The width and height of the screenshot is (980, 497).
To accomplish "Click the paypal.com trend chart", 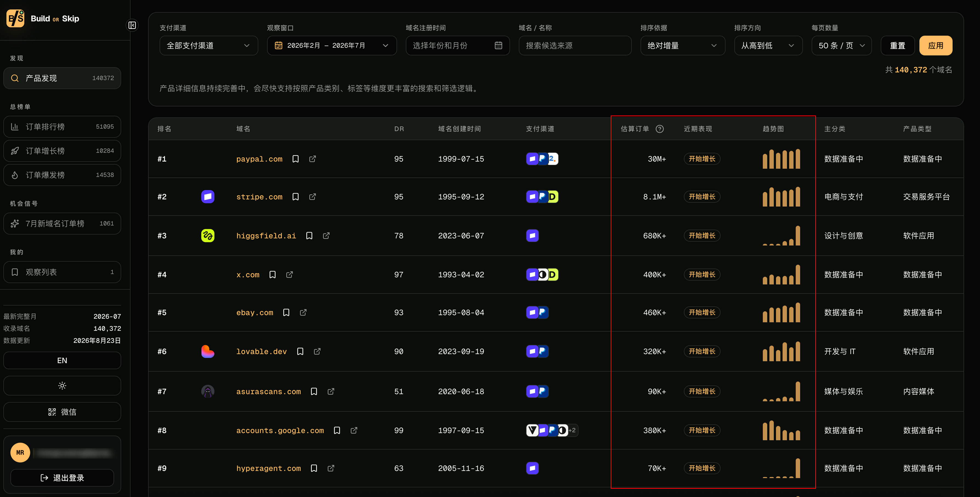I will pos(781,159).
